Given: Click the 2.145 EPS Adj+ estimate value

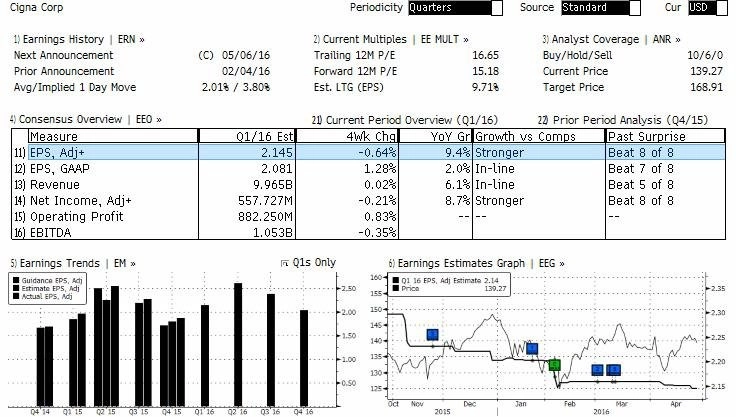Looking at the screenshot, I should coord(276,153).
